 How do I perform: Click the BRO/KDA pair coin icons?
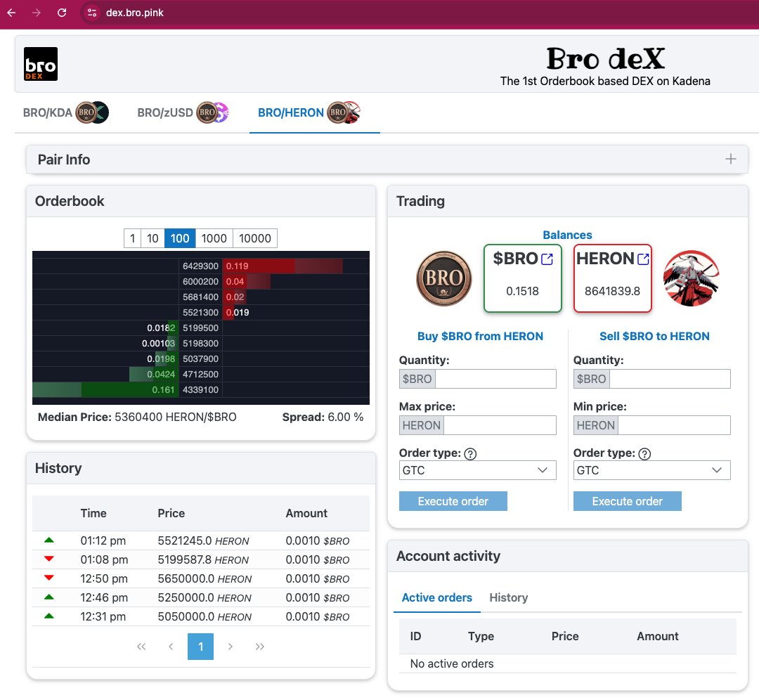click(x=93, y=112)
